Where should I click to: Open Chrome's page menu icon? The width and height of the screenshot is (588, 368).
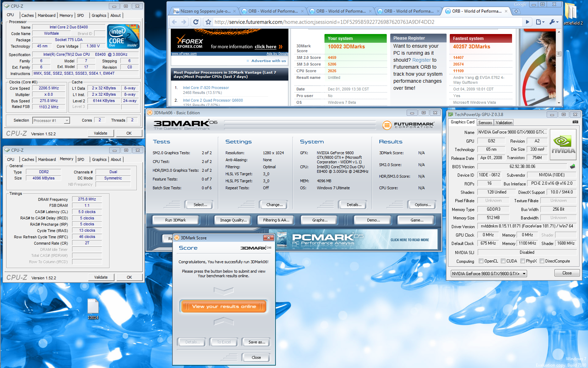click(540, 22)
